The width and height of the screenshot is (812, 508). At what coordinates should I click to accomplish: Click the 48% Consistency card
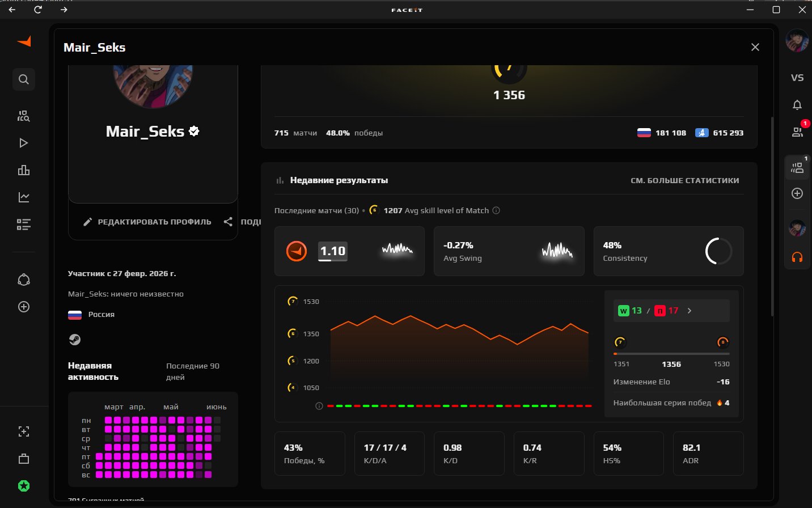pyautogui.click(x=669, y=251)
